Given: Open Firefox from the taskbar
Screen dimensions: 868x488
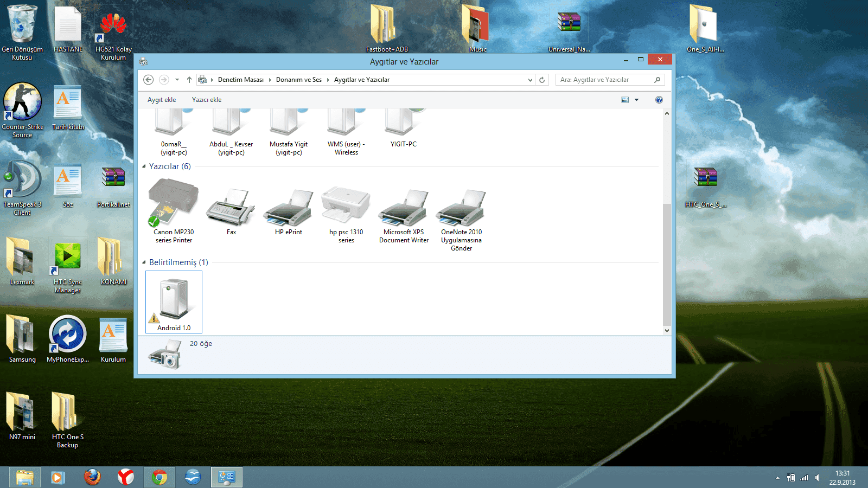Looking at the screenshot, I should pos(92,477).
